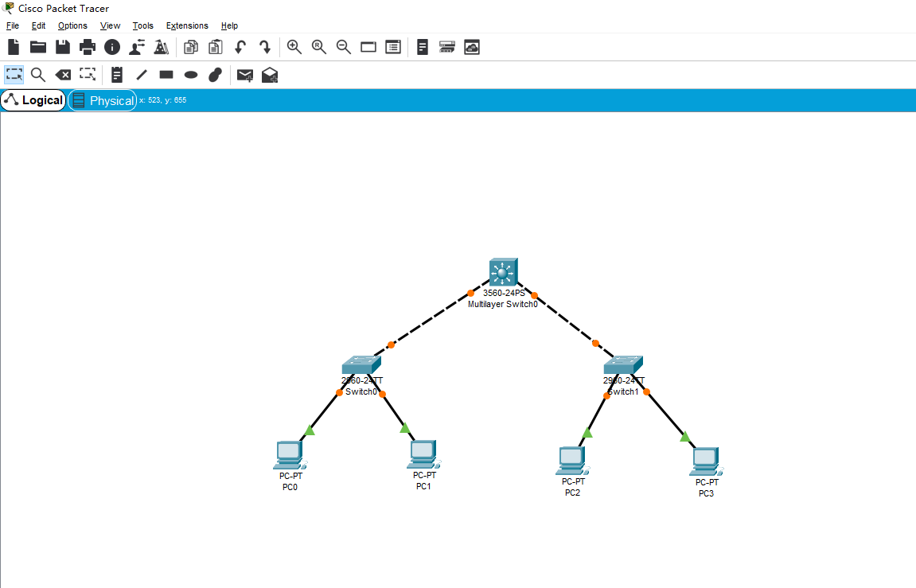Open the View Port icon
The height and width of the screenshot is (588, 916).
(368, 47)
